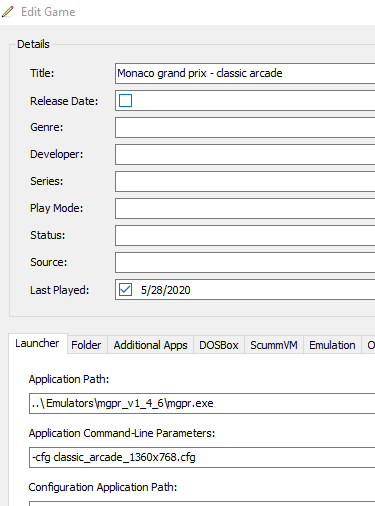Click the Configuration Application Path label
The image size is (375, 506).
(103, 487)
